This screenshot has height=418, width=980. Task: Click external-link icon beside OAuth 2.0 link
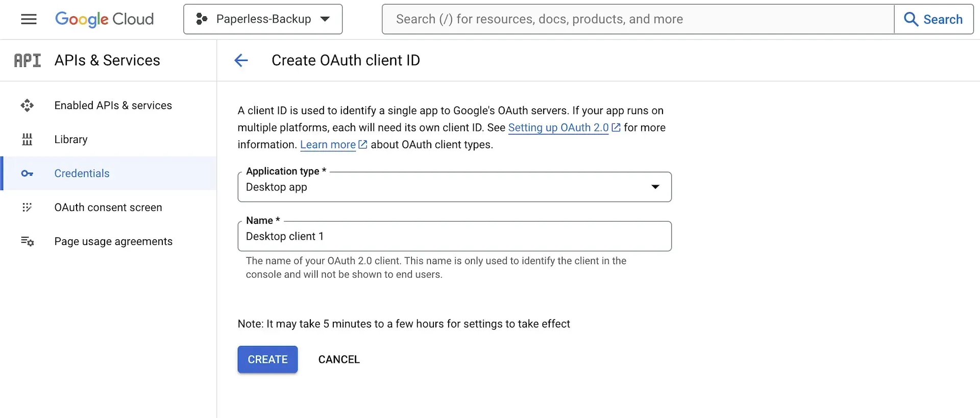tap(616, 128)
